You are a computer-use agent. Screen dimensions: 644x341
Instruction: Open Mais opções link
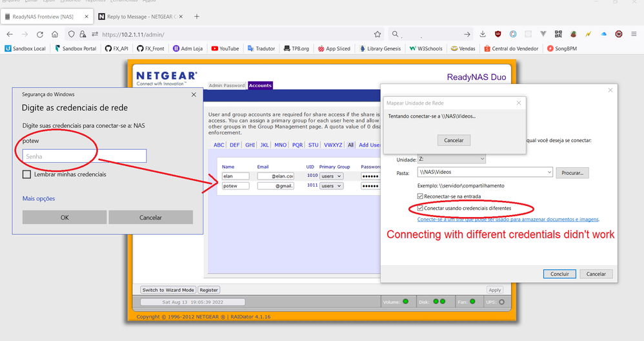click(39, 198)
